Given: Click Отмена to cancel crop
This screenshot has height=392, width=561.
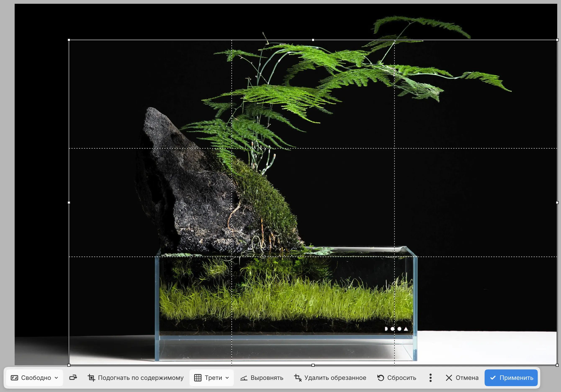Looking at the screenshot, I should (462, 378).
